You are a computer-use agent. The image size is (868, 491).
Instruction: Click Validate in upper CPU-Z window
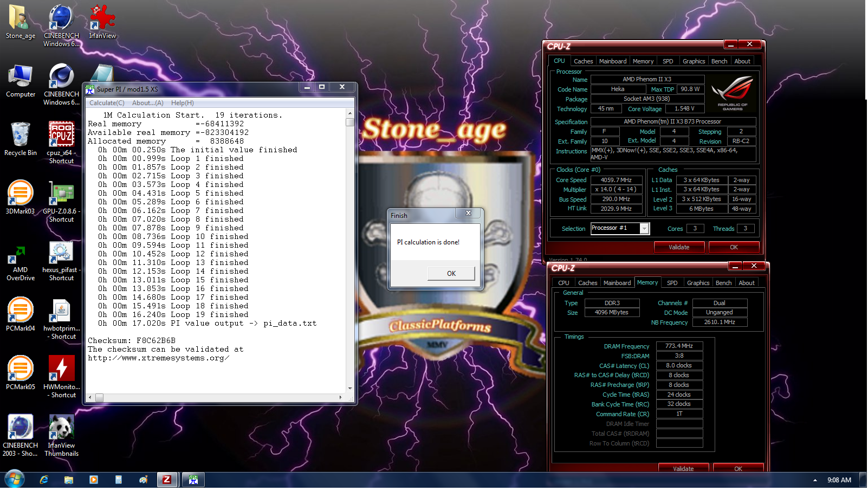click(679, 247)
